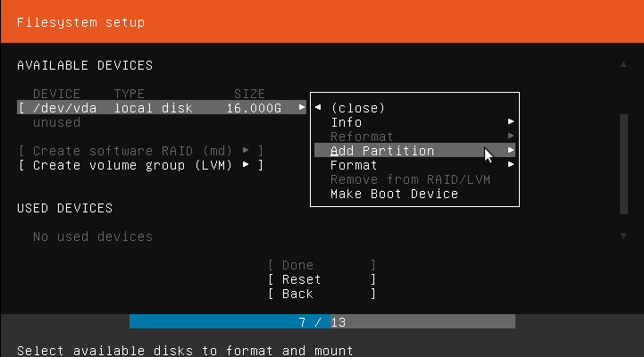
Task: Expand the /dev/vda device arrow
Action: pyautogui.click(x=302, y=108)
